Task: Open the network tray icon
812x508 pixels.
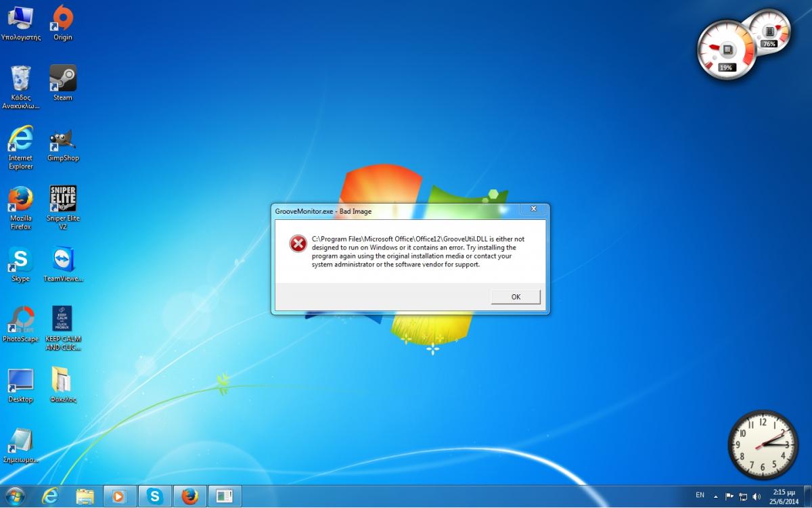Action: point(743,497)
